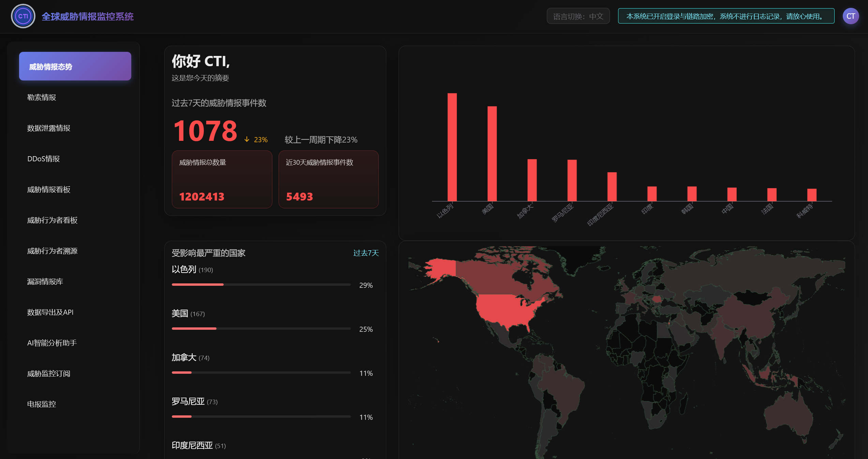
Task: Click the encryption notice banner
Action: (726, 16)
